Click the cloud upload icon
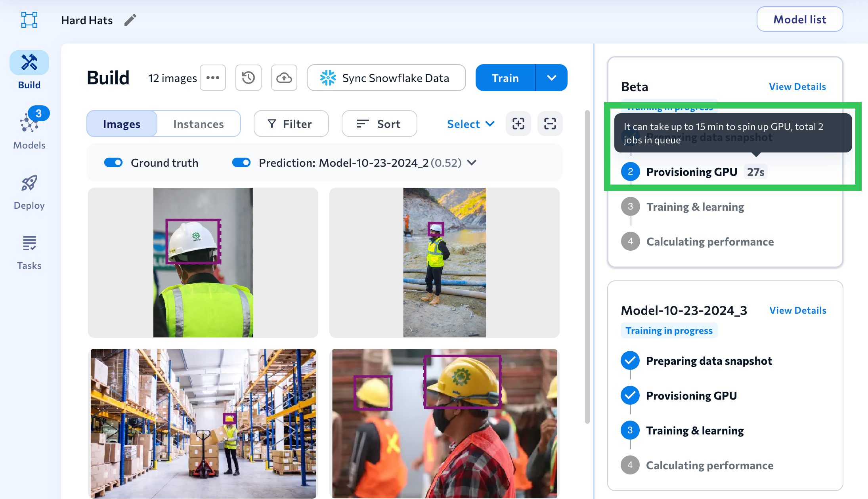Image resolution: width=868 pixels, height=499 pixels. [284, 78]
